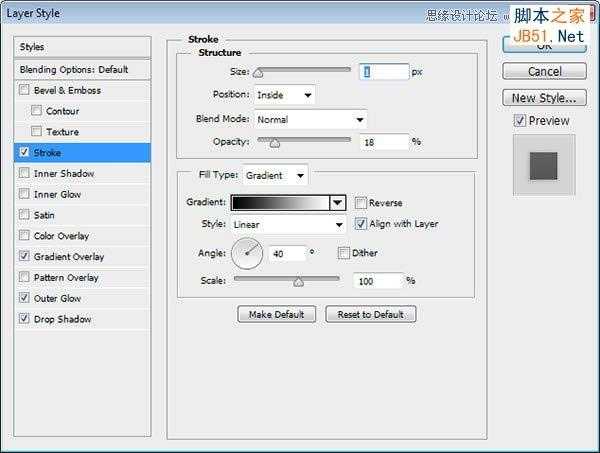The height and width of the screenshot is (453, 600).
Task: Enable the Reverse checkbox
Action: click(x=360, y=203)
